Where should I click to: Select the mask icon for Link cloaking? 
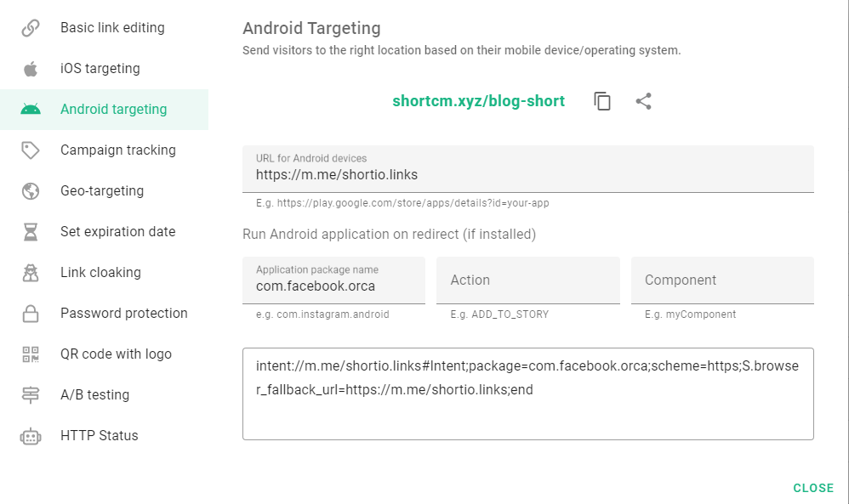[x=31, y=272]
